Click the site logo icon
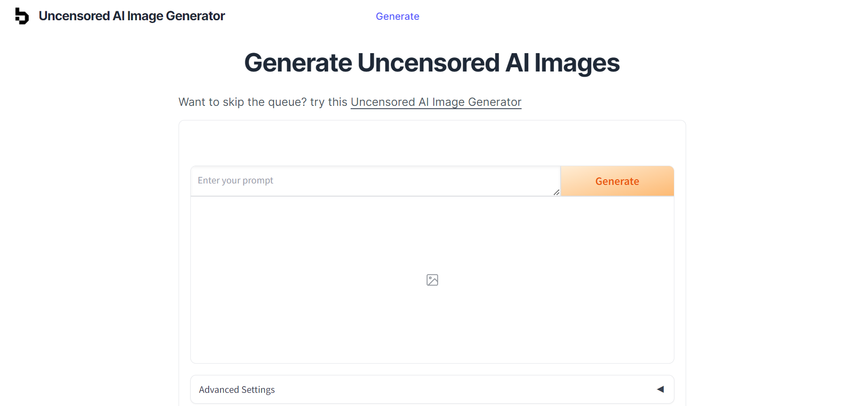 (x=22, y=16)
